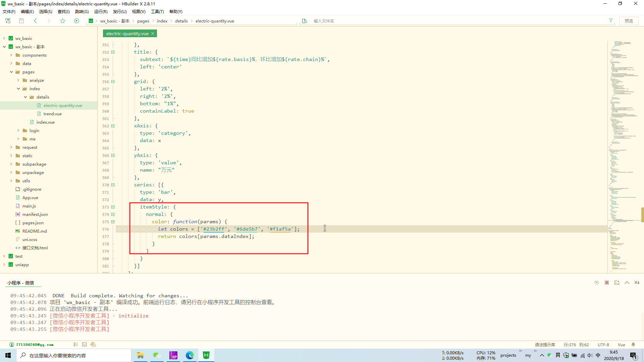644x362 pixels.
Task: Click the details breadcrumb segment
Action: pos(181,21)
